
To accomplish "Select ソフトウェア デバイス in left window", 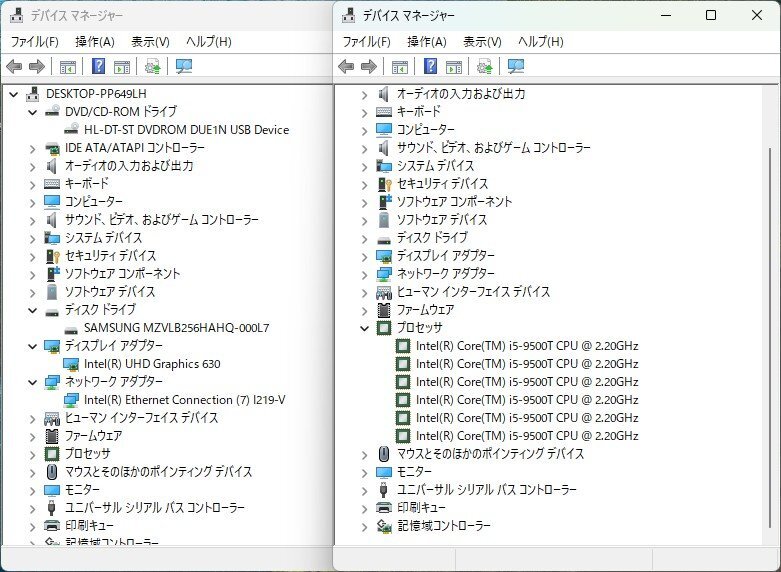I will click(110, 291).
